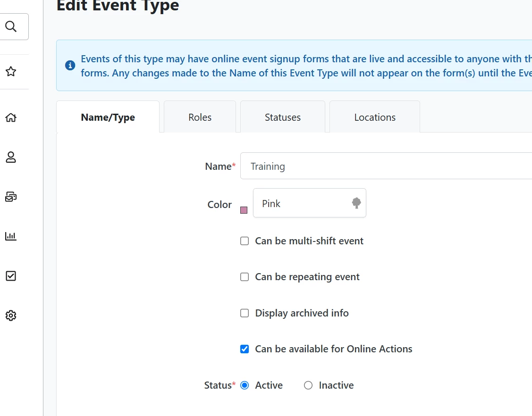Switch to the Roles tab

point(200,117)
